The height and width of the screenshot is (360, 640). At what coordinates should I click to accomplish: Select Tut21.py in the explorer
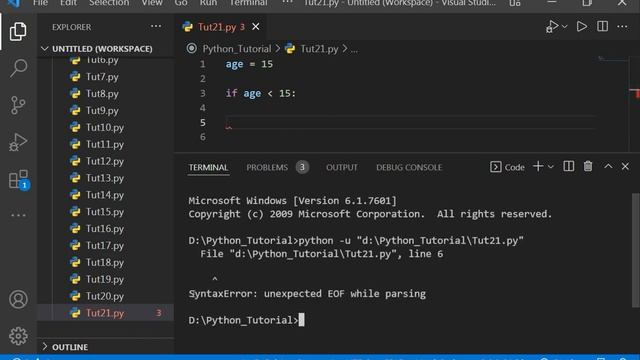point(104,313)
